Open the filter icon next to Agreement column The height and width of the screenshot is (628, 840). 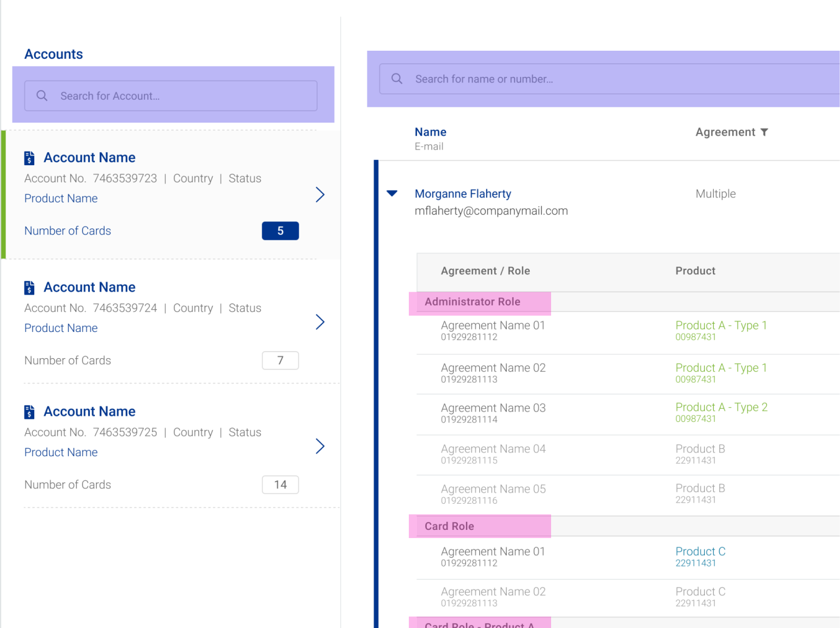765,132
